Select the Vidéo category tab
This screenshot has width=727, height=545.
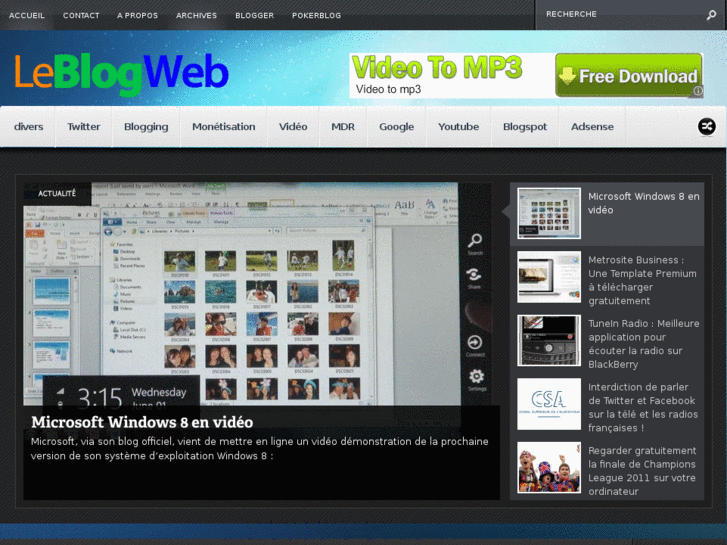tap(293, 127)
